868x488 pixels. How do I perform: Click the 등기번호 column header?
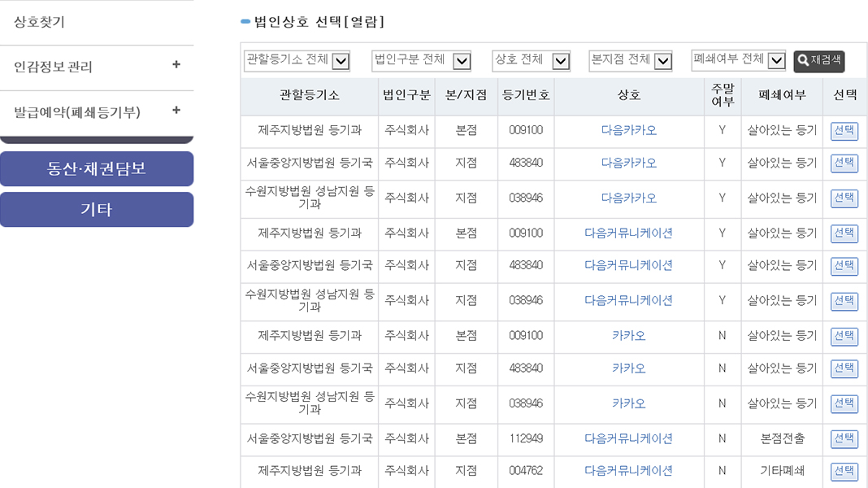coord(526,96)
